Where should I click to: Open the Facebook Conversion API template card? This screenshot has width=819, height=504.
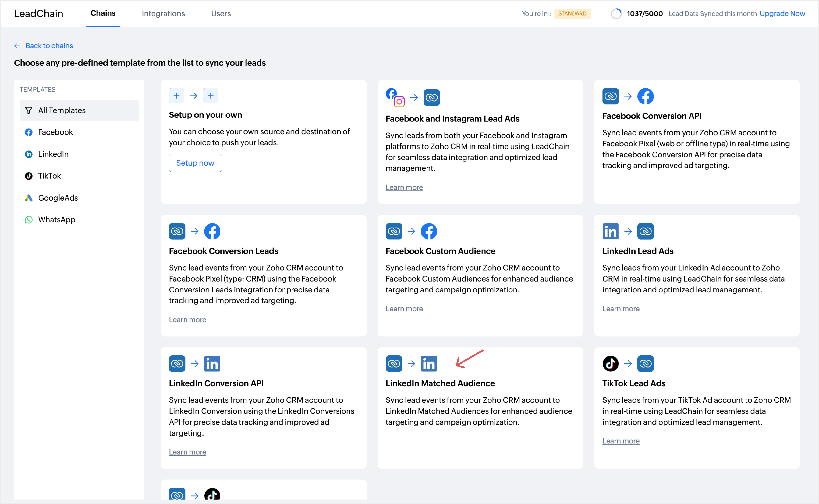[x=651, y=116]
